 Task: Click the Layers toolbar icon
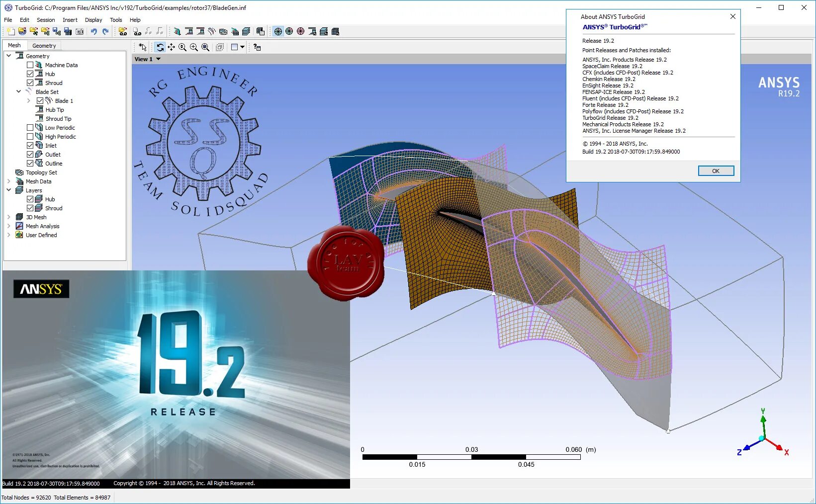tap(246, 31)
